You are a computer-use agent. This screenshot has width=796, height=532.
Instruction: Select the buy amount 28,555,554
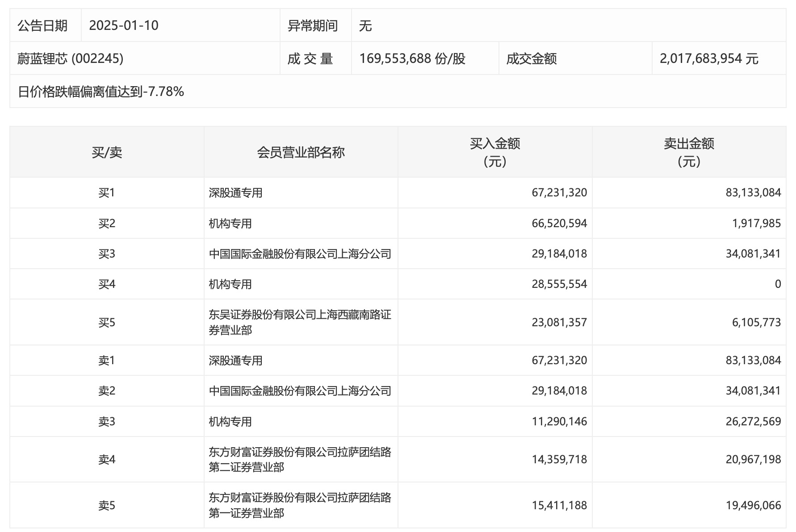tap(559, 284)
